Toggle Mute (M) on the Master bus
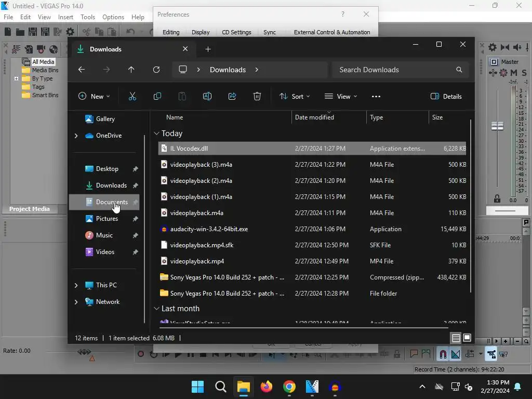The height and width of the screenshot is (399, 532). (x=514, y=73)
